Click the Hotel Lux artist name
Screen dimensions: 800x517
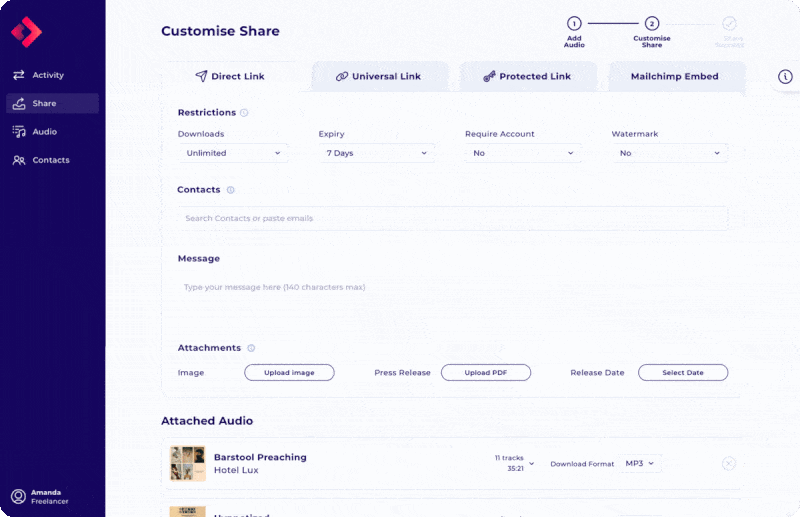point(236,470)
